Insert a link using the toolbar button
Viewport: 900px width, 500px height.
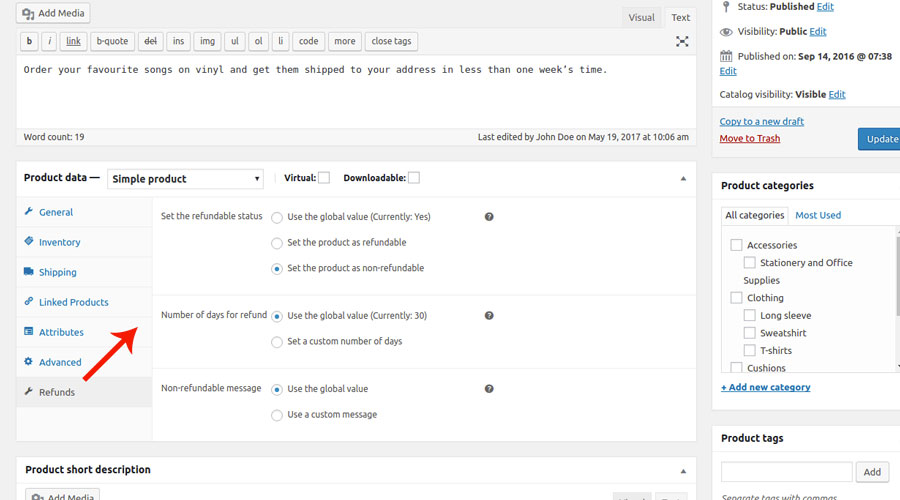pyautogui.click(x=73, y=41)
